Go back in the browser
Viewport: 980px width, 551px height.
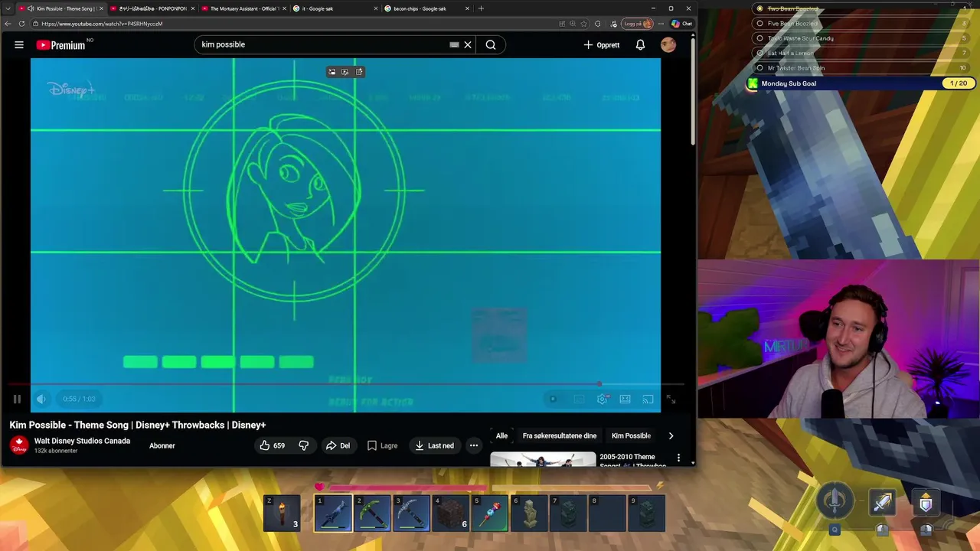(x=8, y=24)
